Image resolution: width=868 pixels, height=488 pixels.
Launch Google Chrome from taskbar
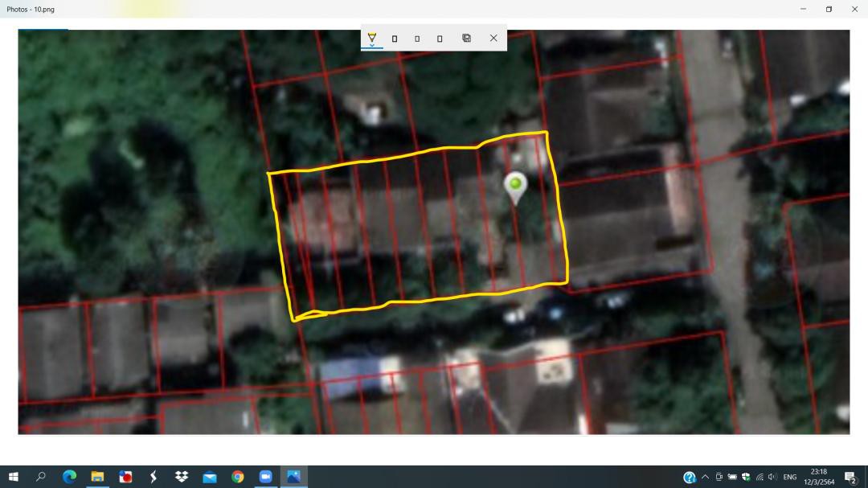pyautogui.click(x=237, y=477)
